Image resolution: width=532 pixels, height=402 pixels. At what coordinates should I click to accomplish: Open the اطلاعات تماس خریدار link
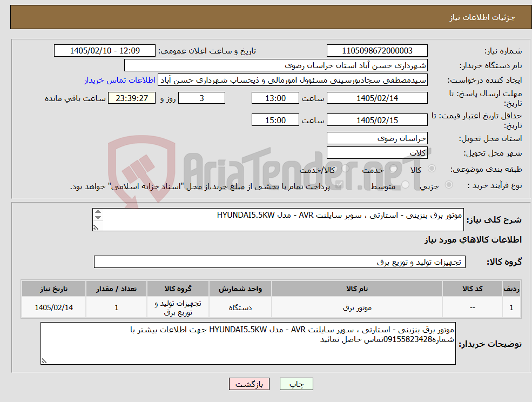[120, 80]
